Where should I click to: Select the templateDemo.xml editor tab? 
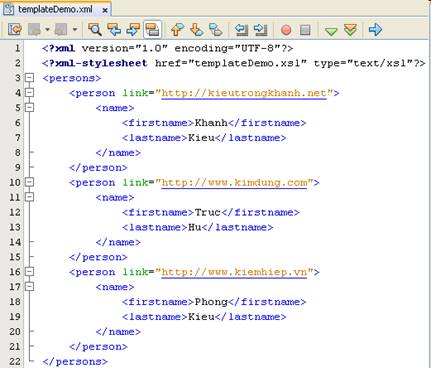coord(55,9)
